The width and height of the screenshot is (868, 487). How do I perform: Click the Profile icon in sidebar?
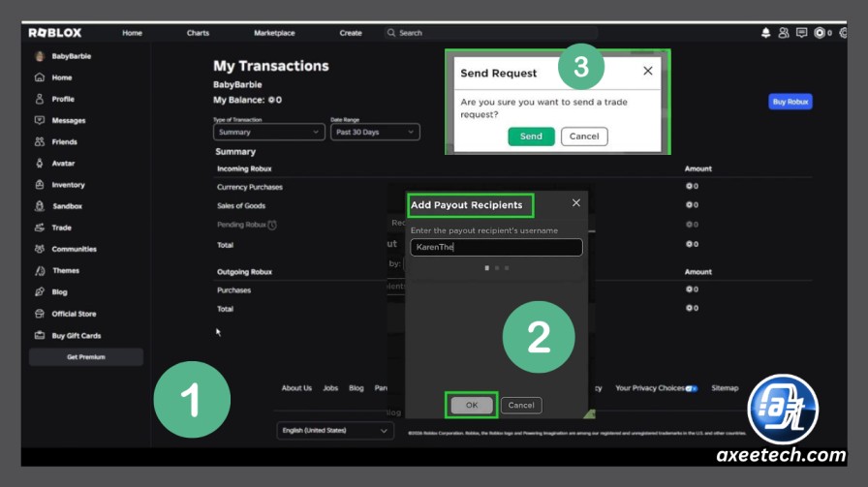click(x=40, y=99)
